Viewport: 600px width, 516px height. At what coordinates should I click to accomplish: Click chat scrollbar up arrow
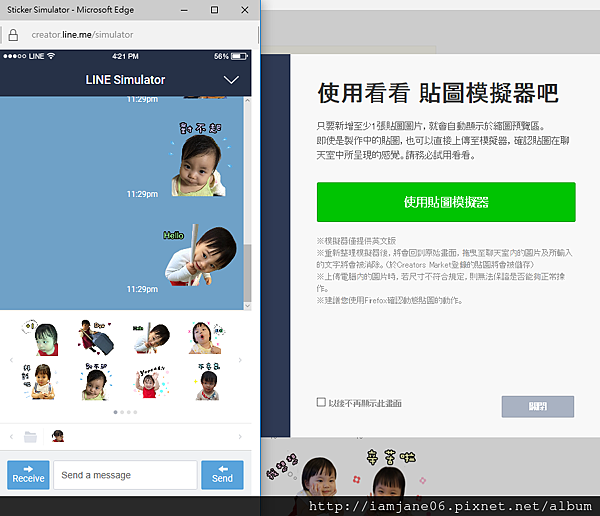coord(247,100)
